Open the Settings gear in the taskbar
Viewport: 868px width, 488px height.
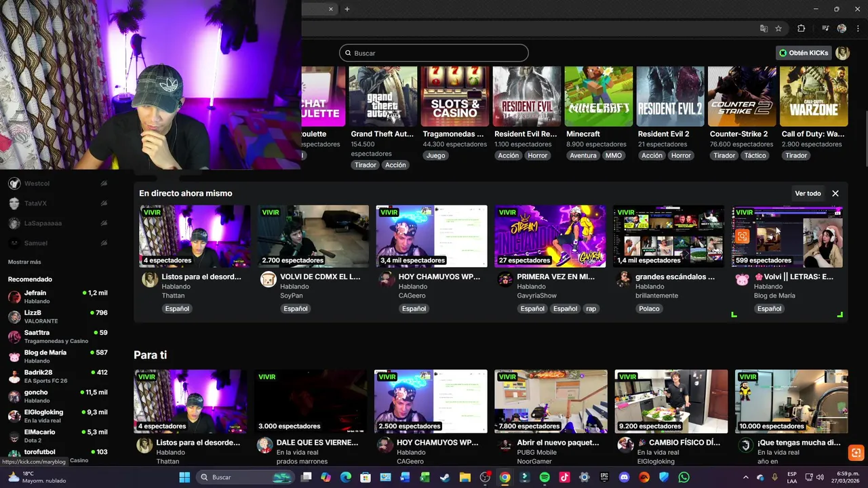click(585, 477)
